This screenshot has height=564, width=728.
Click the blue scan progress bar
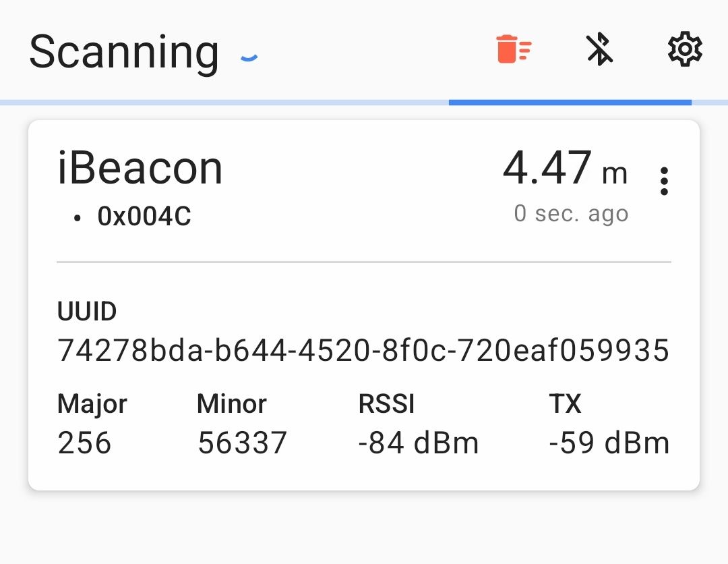click(x=570, y=103)
